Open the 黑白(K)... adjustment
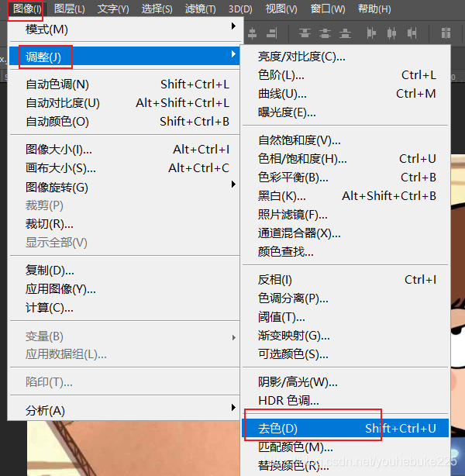The image size is (465, 476). coord(346,196)
